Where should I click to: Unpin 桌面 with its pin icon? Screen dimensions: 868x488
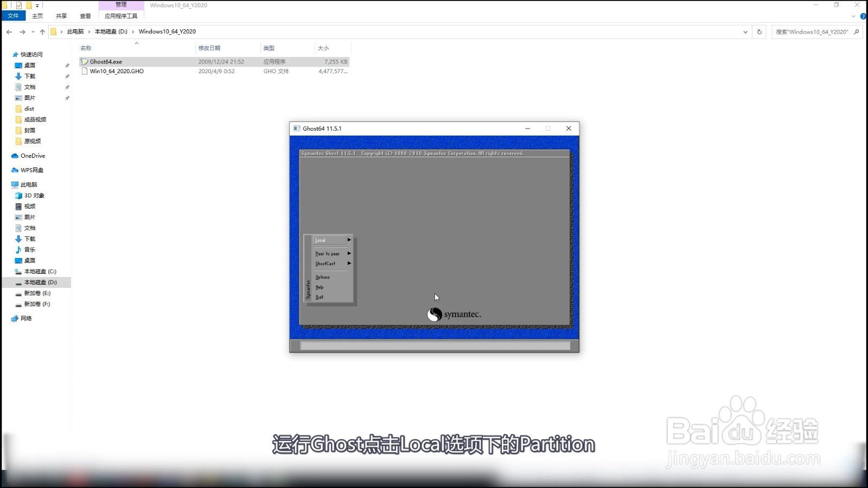click(x=67, y=66)
